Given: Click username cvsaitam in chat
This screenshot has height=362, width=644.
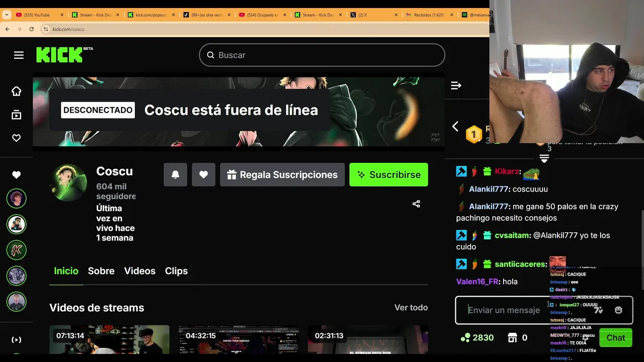Looking at the screenshot, I should [x=512, y=235].
